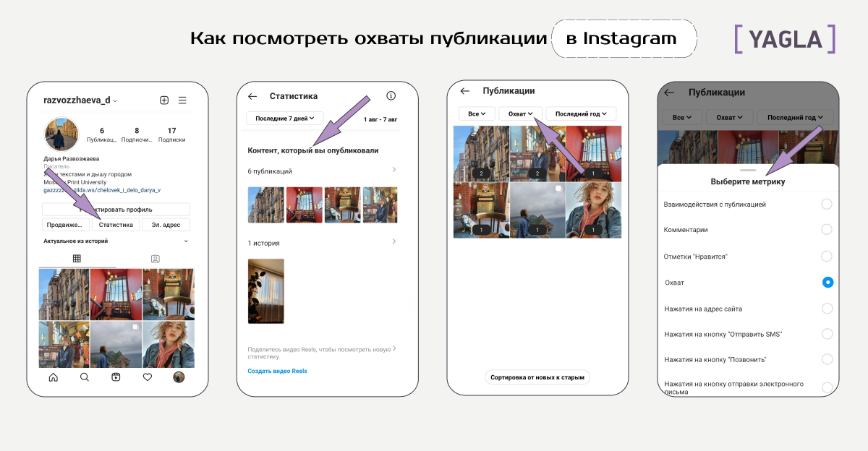Tap the Продвижение button on profile
The image size is (868, 451).
tap(66, 225)
